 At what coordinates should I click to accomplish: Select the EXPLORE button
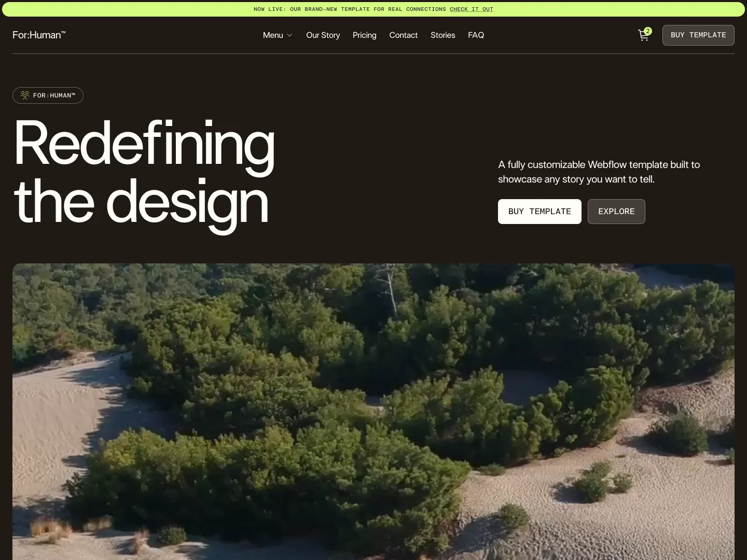point(616,212)
